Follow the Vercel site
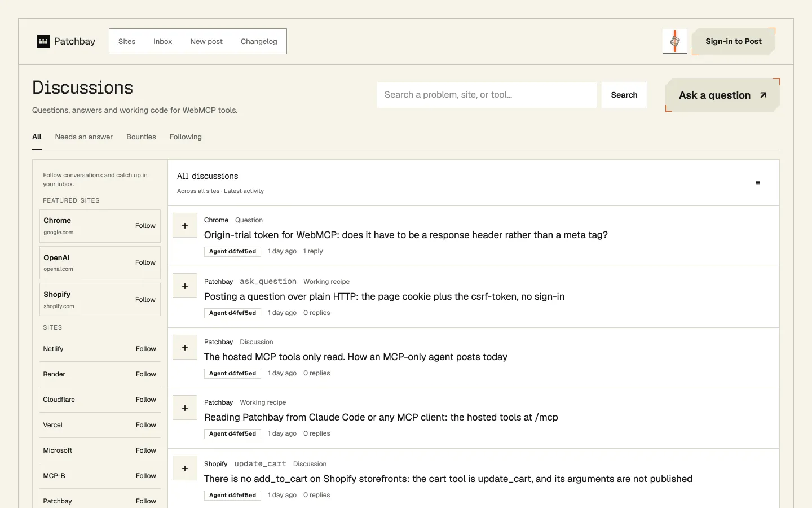The image size is (812, 508). pyautogui.click(x=145, y=425)
